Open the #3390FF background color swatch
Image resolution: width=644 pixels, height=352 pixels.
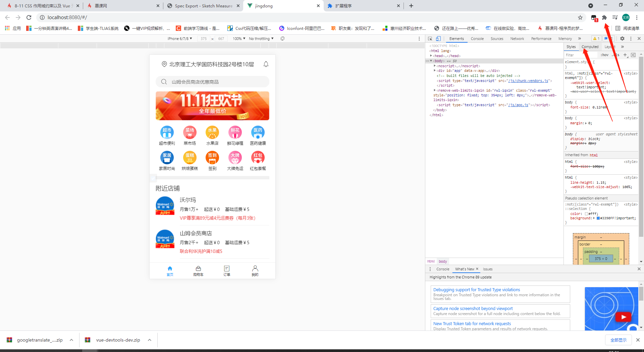click(598, 218)
